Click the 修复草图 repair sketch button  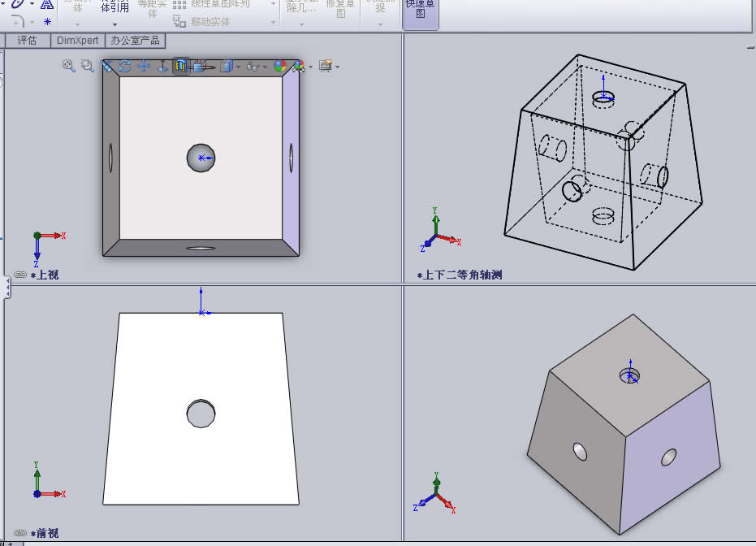(x=340, y=9)
